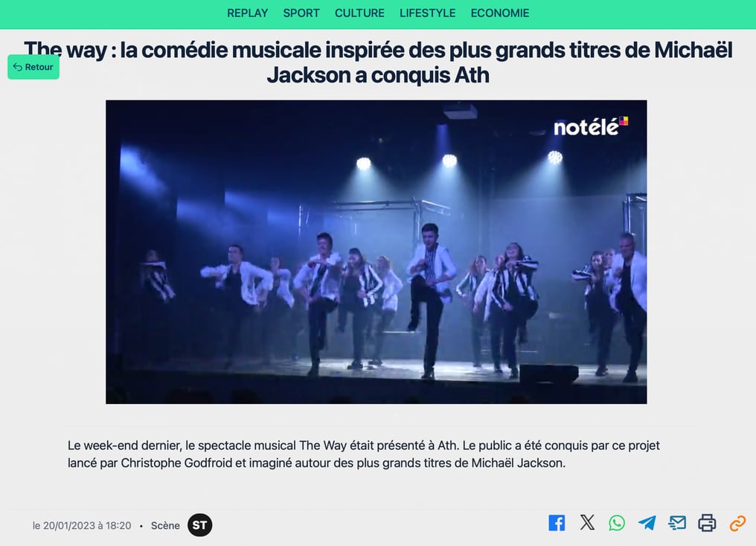Image resolution: width=756 pixels, height=546 pixels.
Task: Click the publication date 20/01/2023
Action: click(82, 526)
